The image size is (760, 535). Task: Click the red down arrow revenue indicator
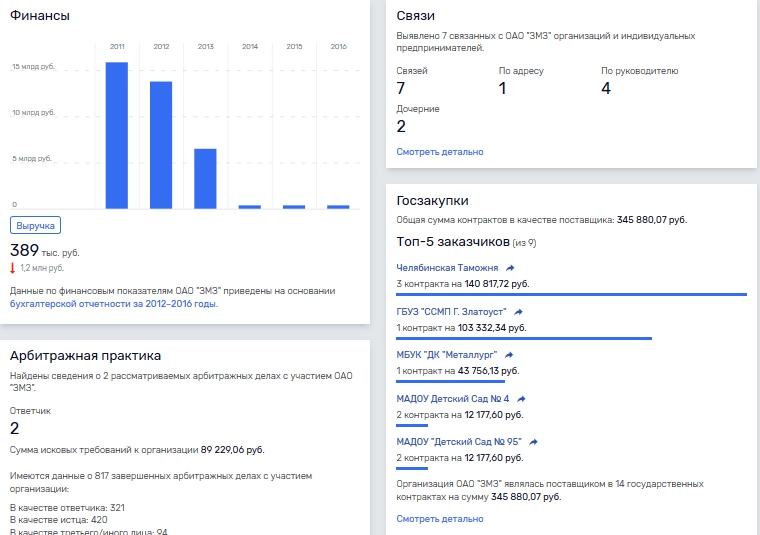click(13, 268)
